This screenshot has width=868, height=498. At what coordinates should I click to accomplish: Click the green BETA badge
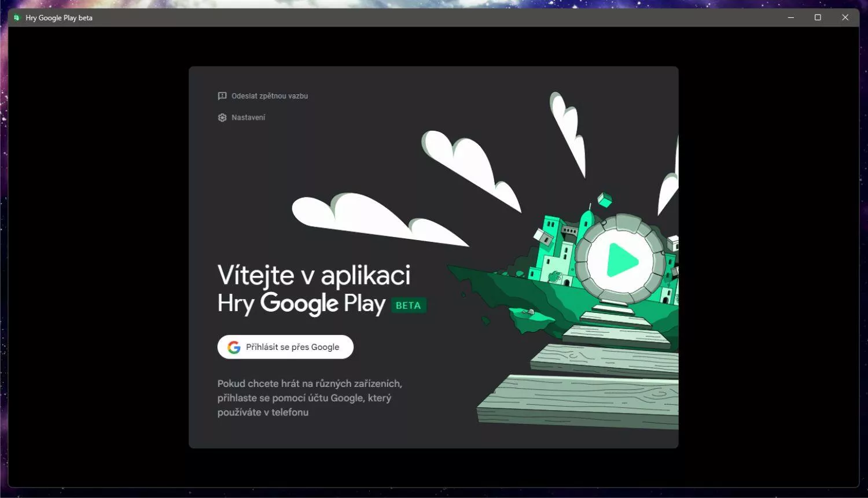[x=409, y=305]
